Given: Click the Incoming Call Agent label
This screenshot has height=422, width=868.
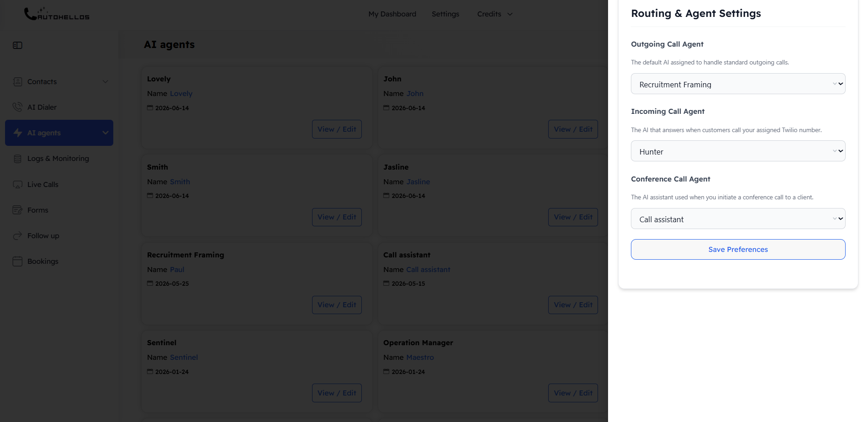Looking at the screenshot, I should [667, 112].
